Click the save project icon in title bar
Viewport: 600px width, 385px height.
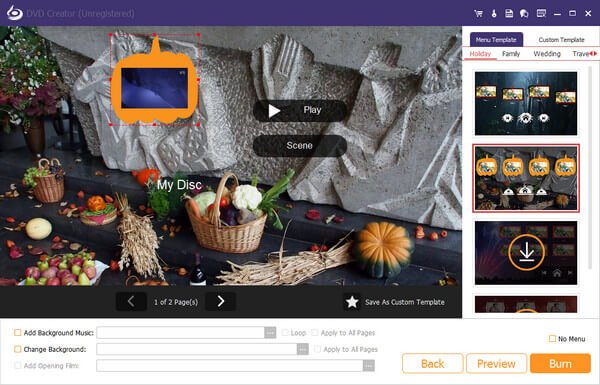tap(509, 13)
